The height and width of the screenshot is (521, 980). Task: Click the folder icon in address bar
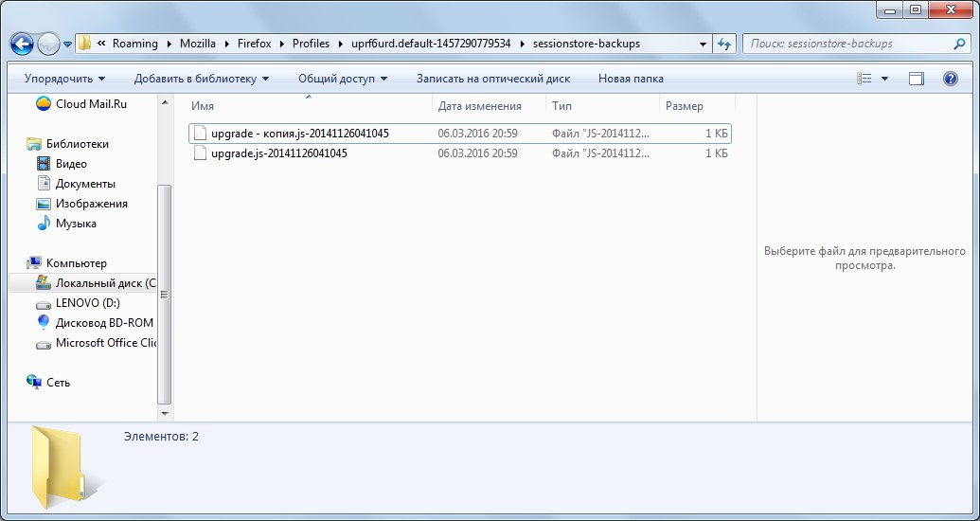83,44
